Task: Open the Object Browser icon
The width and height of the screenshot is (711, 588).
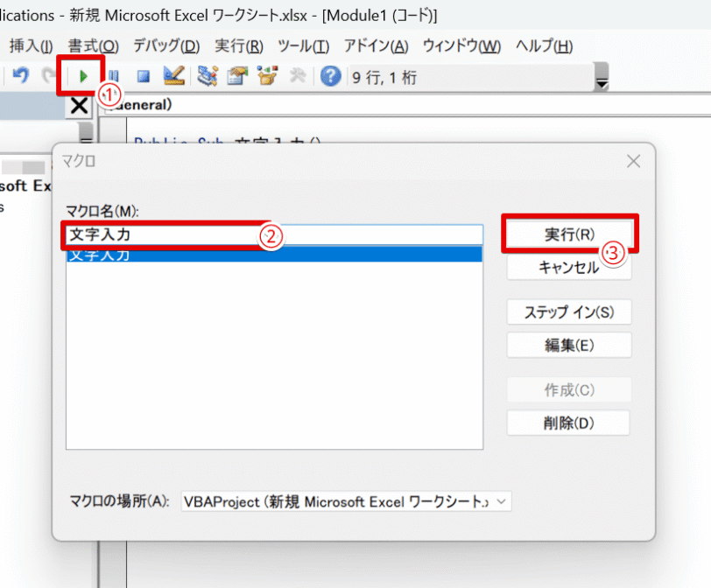Action: (267, 76)
